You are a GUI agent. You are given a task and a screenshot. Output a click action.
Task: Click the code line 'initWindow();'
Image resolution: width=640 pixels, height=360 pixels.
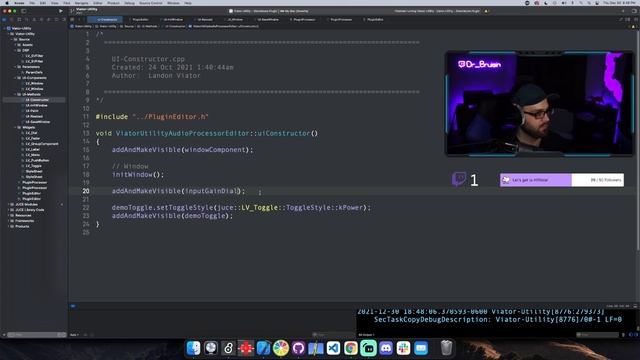[138, 174]
